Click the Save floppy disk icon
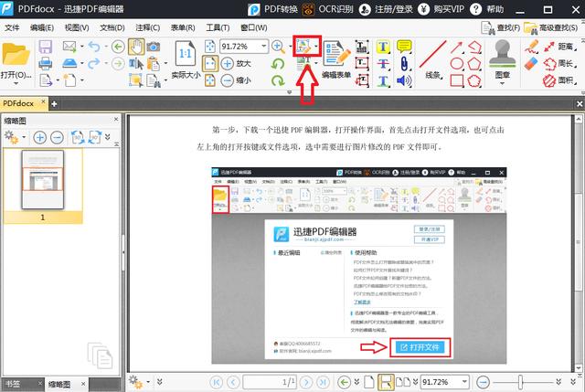Viewport: 585px width, 392px height. pyautogui.click(x=45, y=47)
